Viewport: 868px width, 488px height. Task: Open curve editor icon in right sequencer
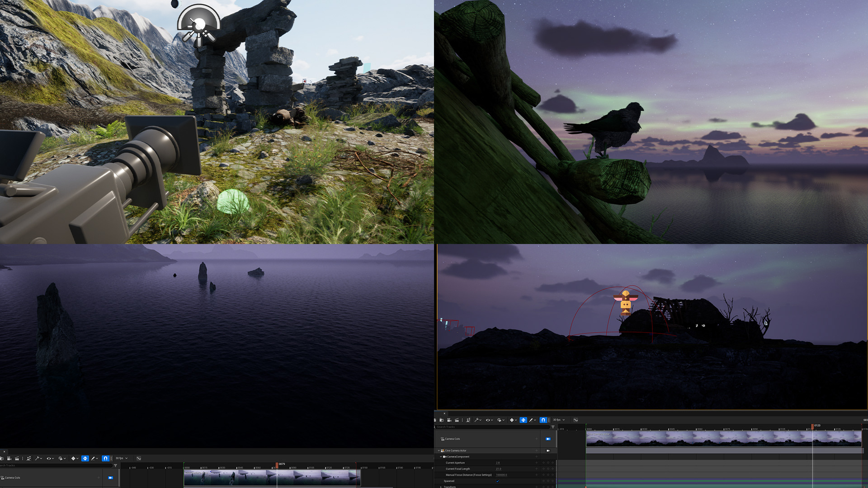coord(576,420)
